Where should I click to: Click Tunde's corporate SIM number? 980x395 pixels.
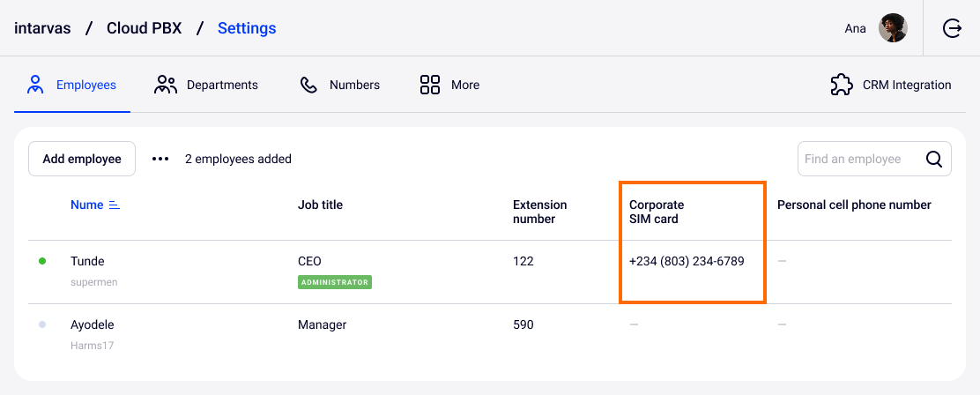(687, 261)
